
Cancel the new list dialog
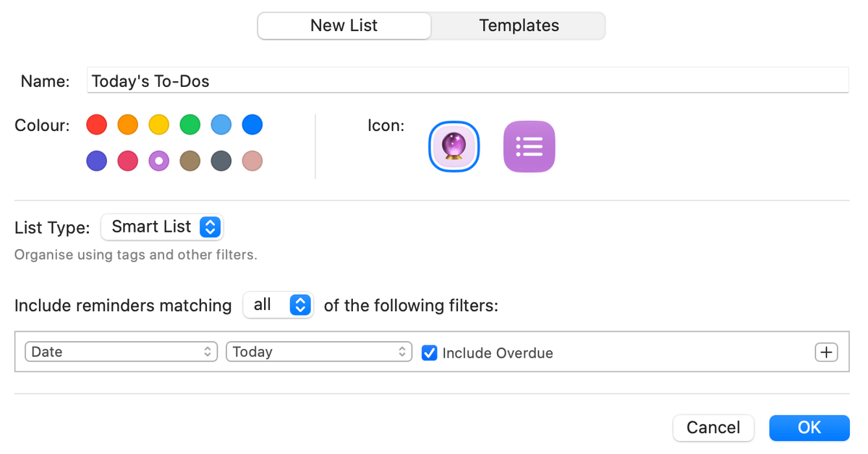tap(713, 428)
